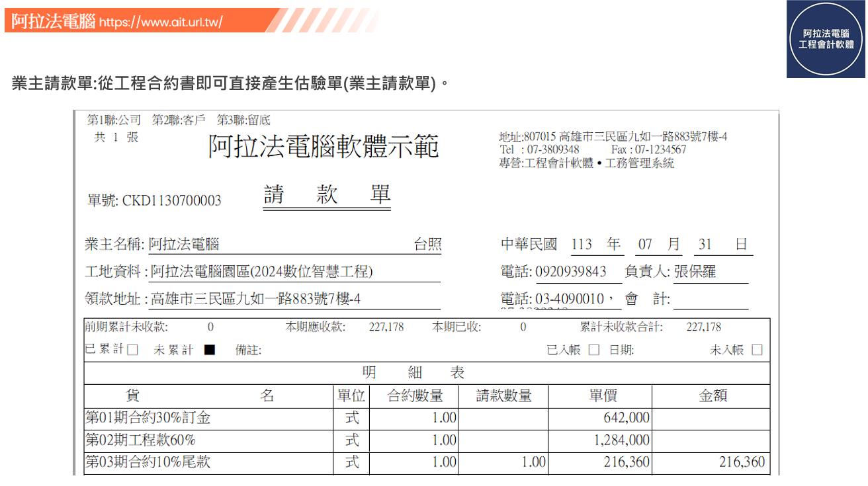Click the 第1聯:公司 copy label
The width and height of the screenshot is (868, 486).
[114, 120]
